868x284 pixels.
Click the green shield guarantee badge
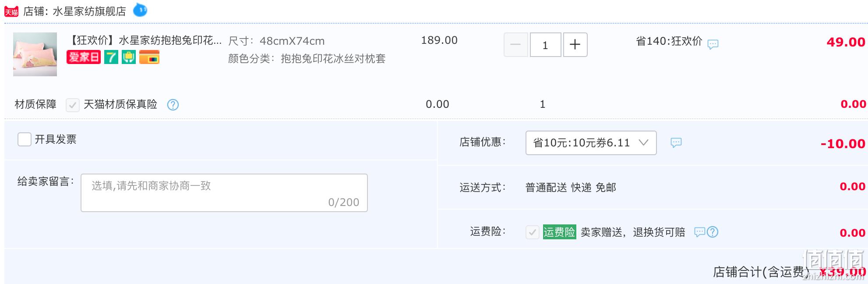click(129, 57)
